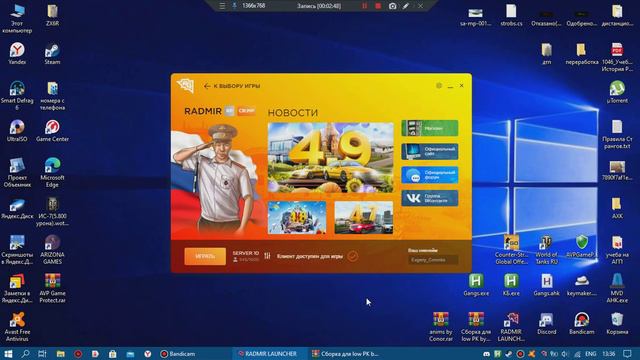Open the large 4.9 news banner
Screen dimensions: 640x360
pos(331,158)
